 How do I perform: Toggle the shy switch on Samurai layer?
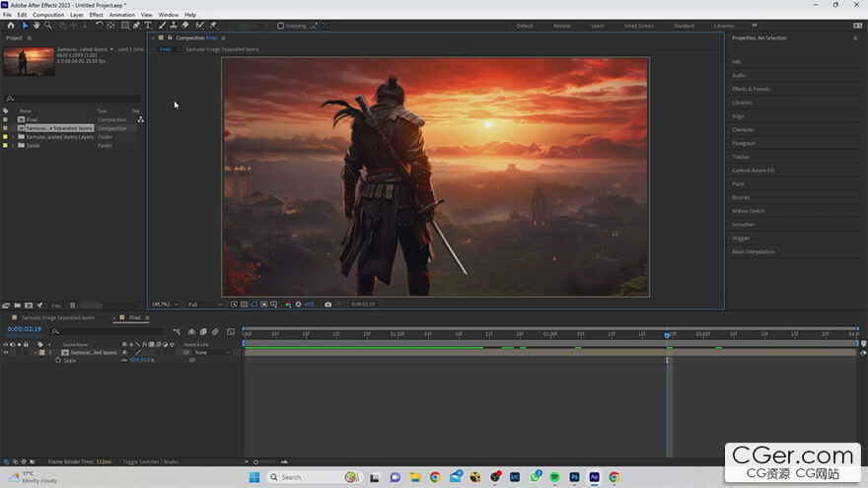pyautogui.click(x=124, y=353)
